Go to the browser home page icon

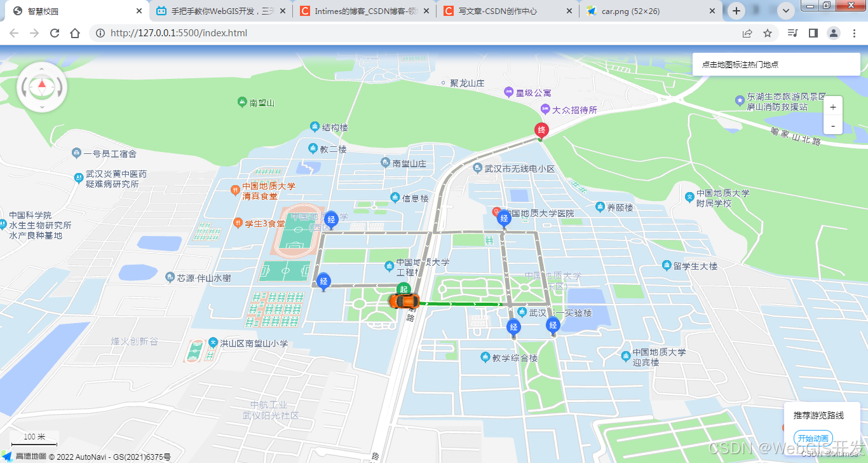[75, 33]
